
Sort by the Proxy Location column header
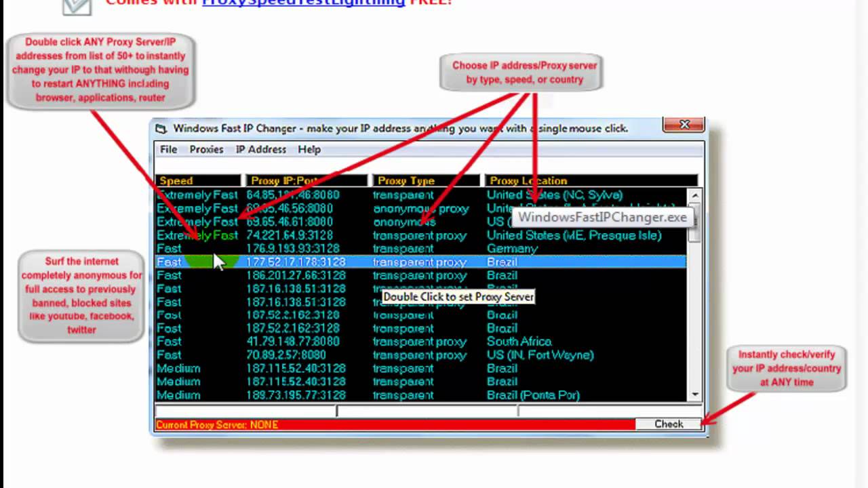click(x=591, y=180)
